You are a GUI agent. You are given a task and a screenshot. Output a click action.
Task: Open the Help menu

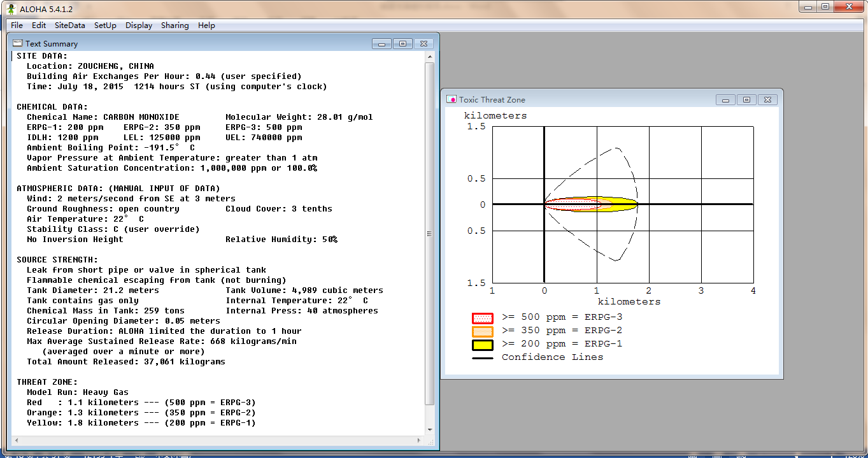[x=206, y=25]
